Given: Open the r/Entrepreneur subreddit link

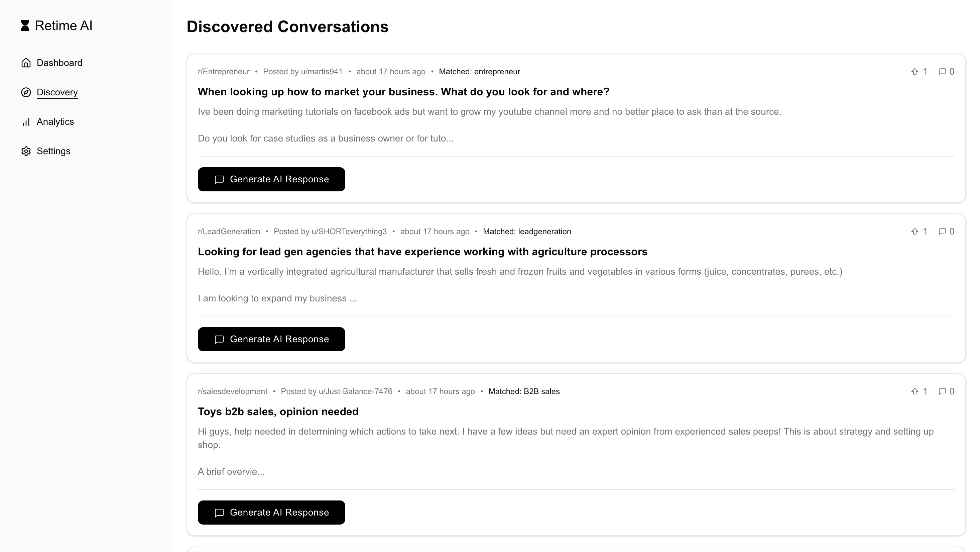Looking at the screenshot, I should 223,72.
